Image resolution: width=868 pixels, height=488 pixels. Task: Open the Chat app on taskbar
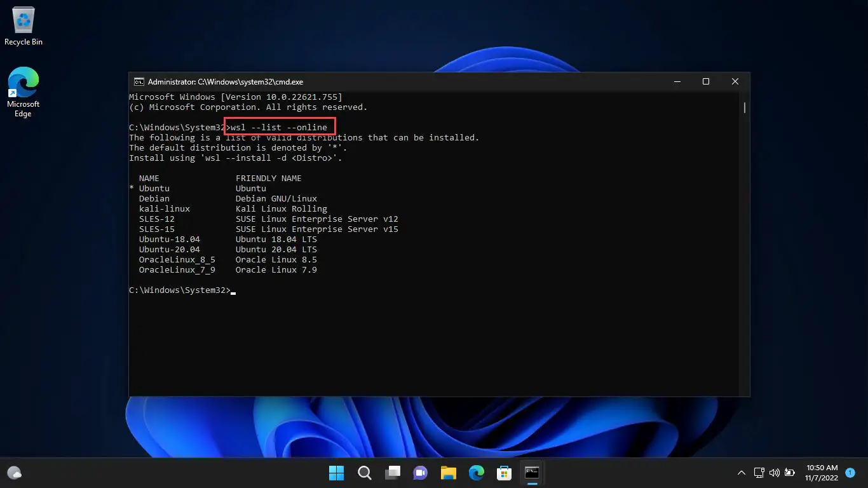[x=420, y=473]
